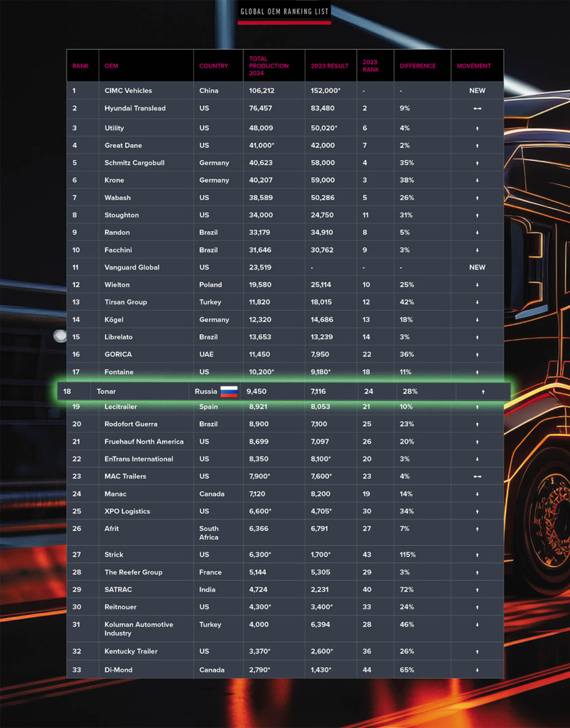Select the 'SATRAC' OEM name
570x728 pixels.
coord(118,589)
